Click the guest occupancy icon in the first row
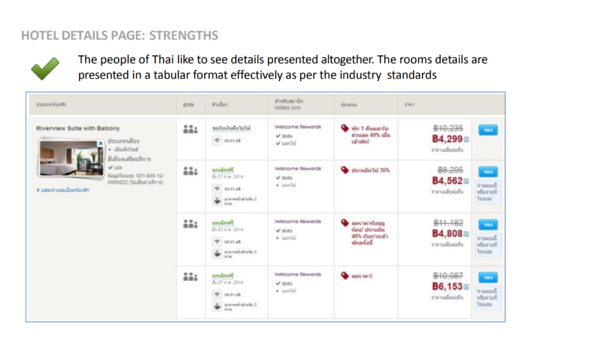This screenshot has width=602, height=364. [x=190, y=129]
